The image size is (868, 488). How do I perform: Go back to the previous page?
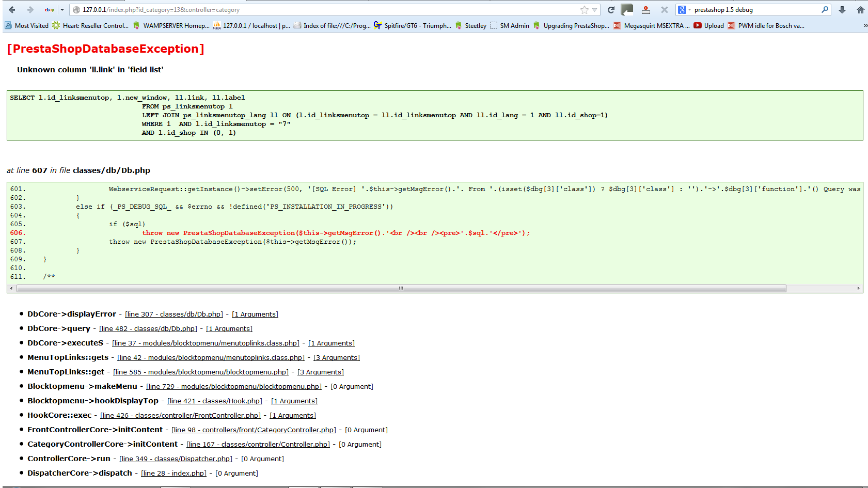tap(12, 10)
